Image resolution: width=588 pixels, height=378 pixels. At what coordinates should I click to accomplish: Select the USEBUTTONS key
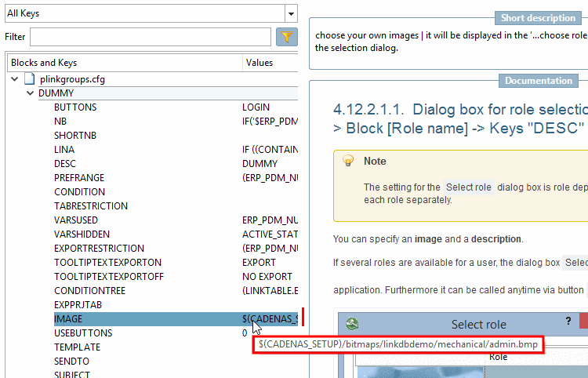(83, 333)
